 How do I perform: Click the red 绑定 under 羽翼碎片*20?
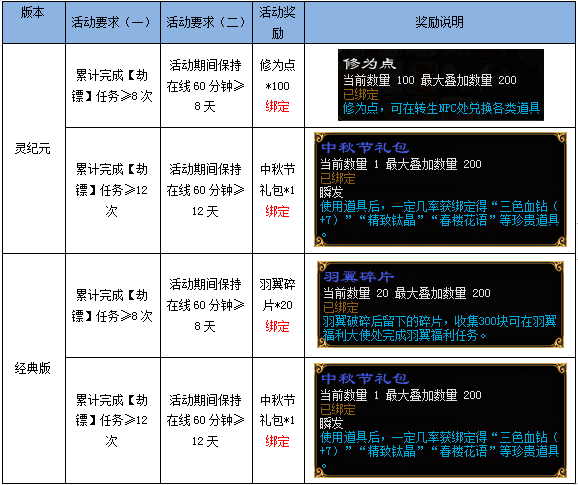(277, 327)
